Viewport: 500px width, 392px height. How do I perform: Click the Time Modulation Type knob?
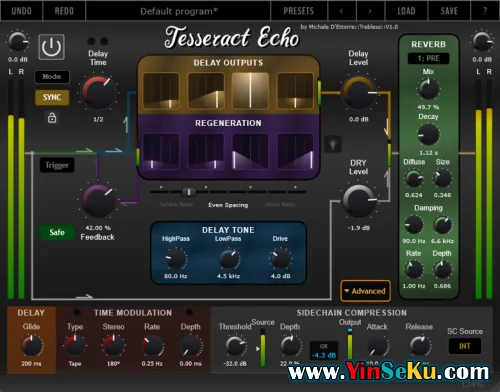75,346
